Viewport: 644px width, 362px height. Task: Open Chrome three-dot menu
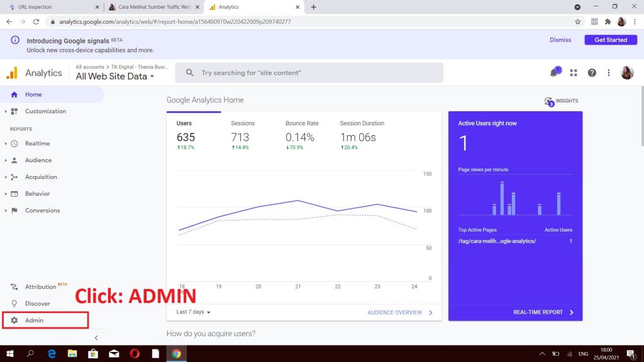point(635,22)
